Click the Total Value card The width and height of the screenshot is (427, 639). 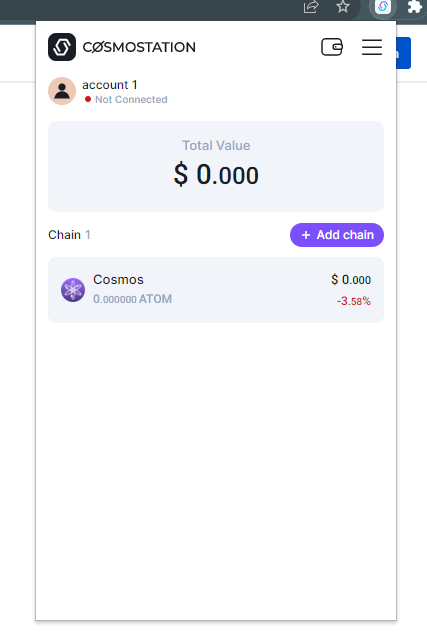coord(216,166)
